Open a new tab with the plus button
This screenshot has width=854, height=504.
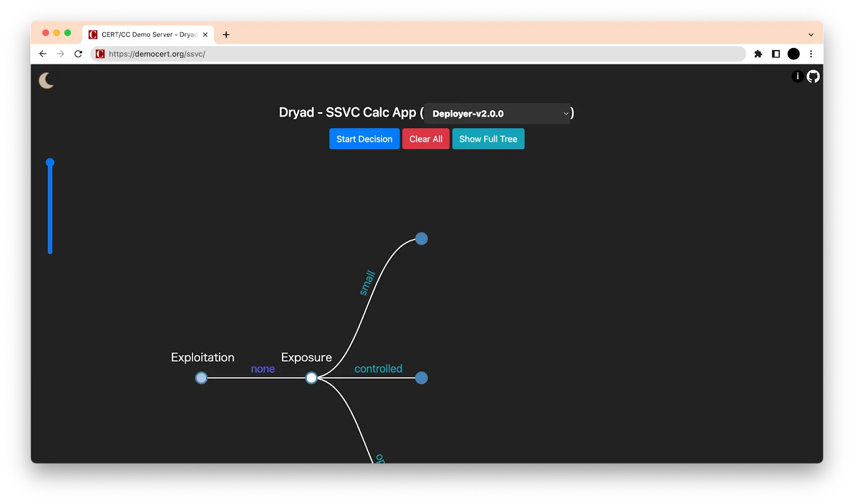point(226,34)
